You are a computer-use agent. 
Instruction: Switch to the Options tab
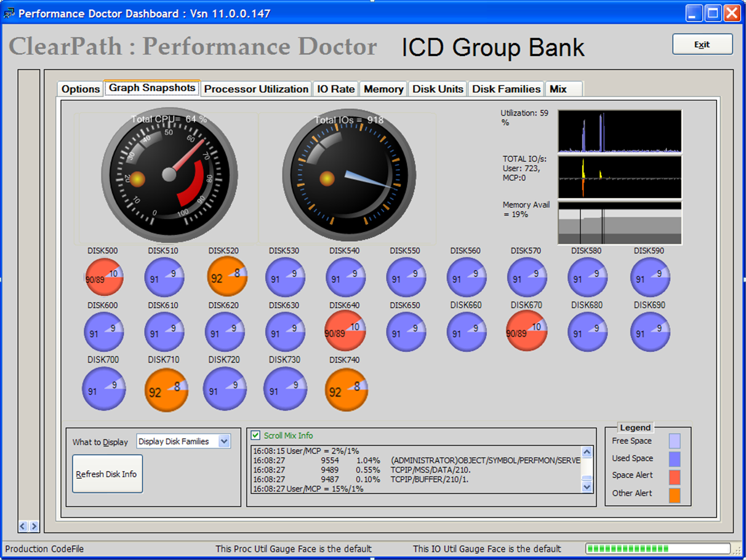(81, 89)
